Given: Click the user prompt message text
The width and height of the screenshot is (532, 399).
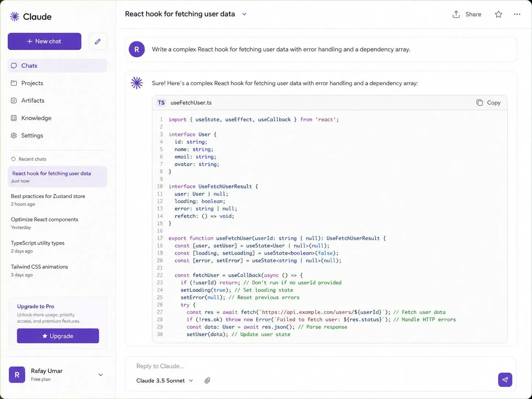Looking at the screenshot, I should [281, 49].
